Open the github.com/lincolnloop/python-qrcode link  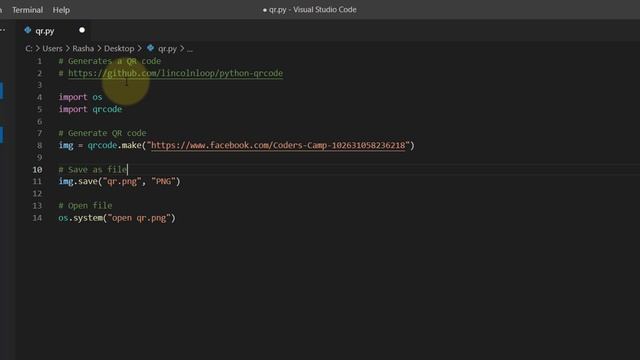coord(176,73)
